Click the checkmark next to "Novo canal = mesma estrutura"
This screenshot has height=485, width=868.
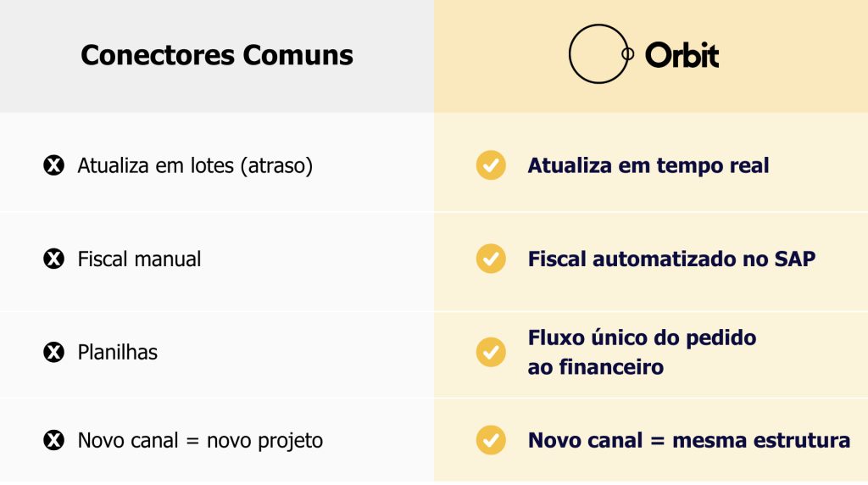491,440
